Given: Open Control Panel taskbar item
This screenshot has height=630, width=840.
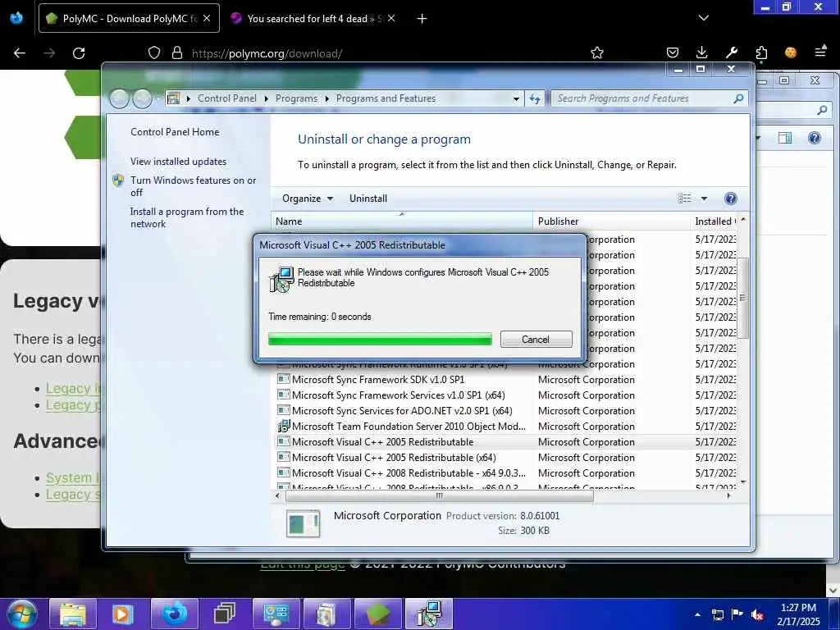Looking at the screenshot, I should click(x=276, y=614).
